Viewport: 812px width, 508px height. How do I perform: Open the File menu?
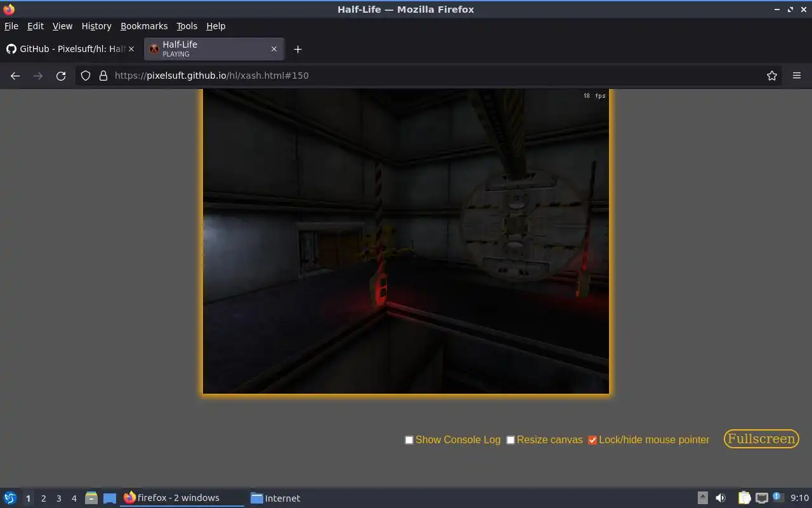[11, 26]
